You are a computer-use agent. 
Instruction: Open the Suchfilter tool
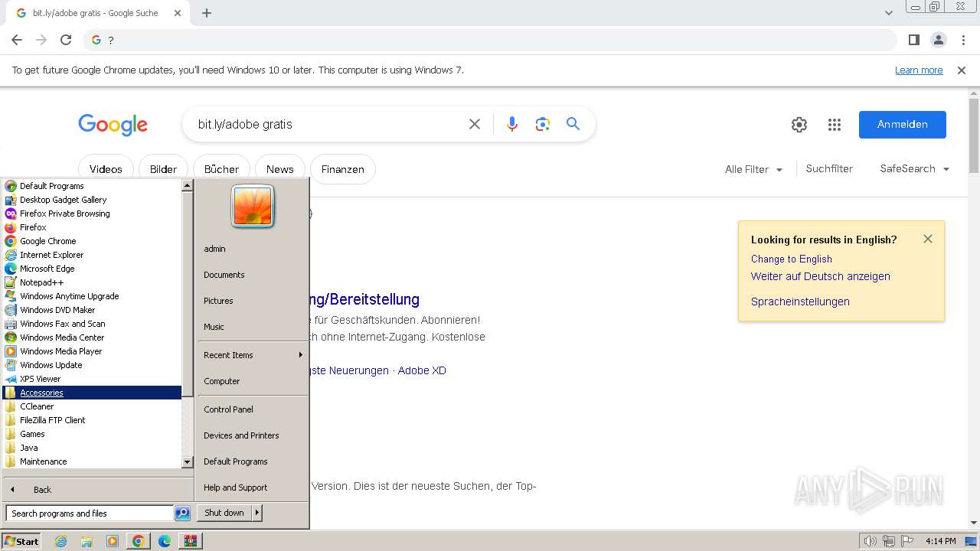[x=829, y=169]
